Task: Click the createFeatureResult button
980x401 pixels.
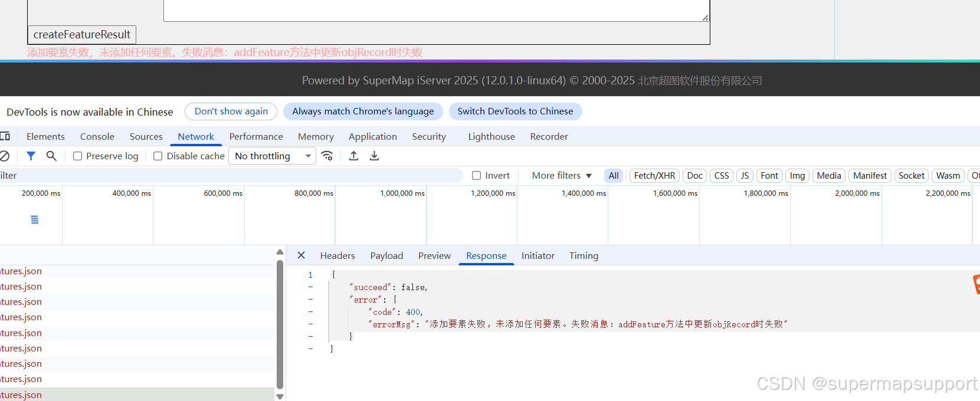Action: coord(82,35)
